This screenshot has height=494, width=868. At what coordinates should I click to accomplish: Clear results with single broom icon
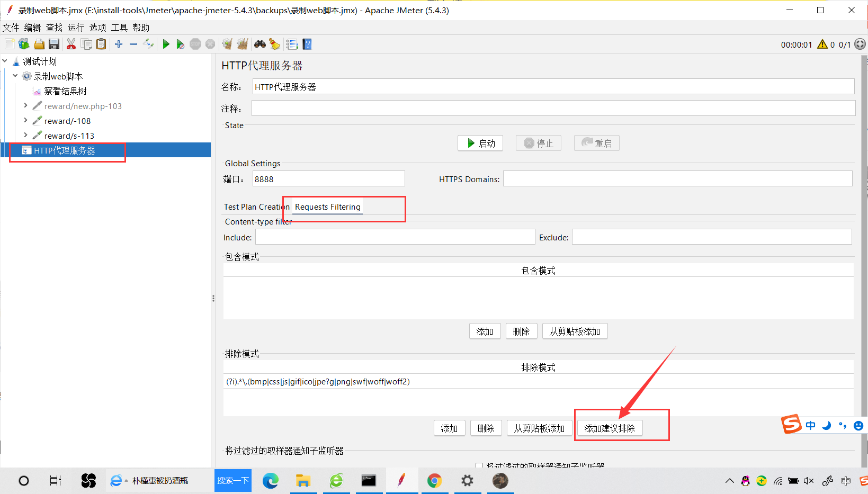(227, 44)
